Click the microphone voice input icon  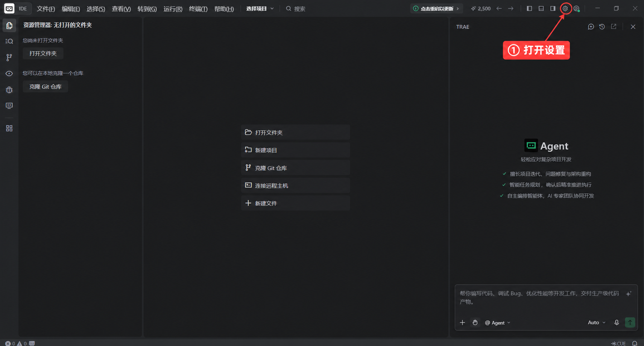[x=617, y=322]
